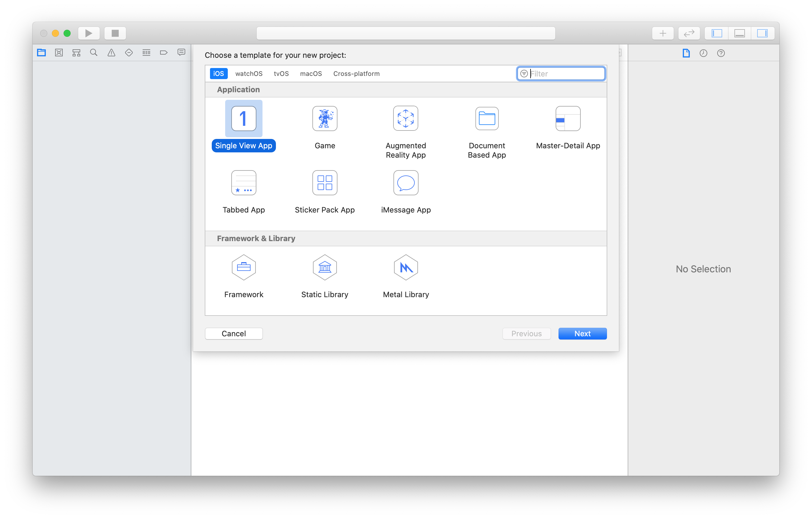The height and width of the screenshot is (519, 812).
Task: Click the Filter search field
Action: pos(566,74)
